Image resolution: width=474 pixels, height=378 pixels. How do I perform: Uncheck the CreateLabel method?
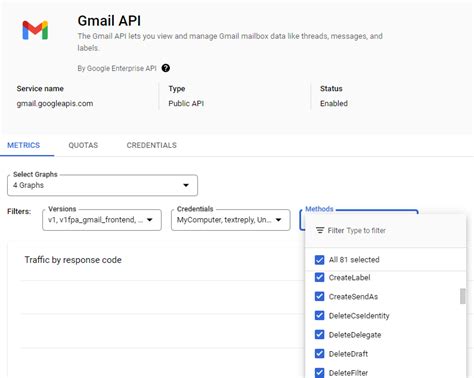(319, 277)
